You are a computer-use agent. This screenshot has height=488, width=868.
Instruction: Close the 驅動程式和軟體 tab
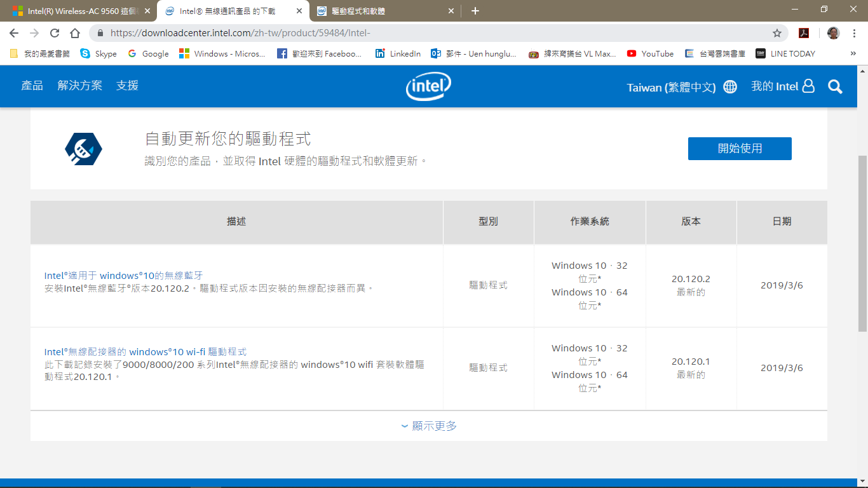452,11
